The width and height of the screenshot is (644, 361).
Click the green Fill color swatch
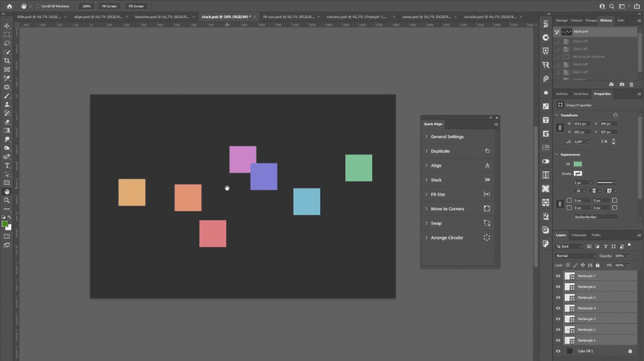pyautogui.click(x=578, y=165)
